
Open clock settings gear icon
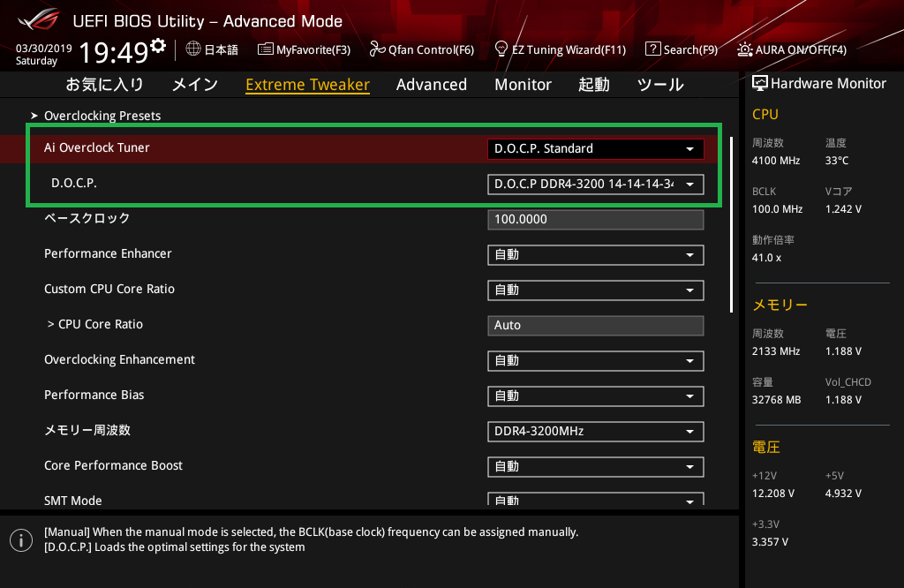click(x=158, y=46)
